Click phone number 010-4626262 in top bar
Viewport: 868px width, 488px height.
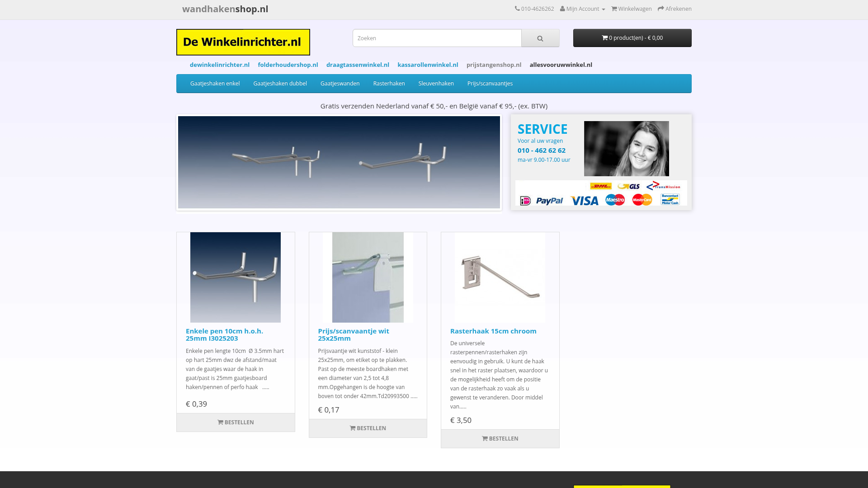(x=534, y=9)
